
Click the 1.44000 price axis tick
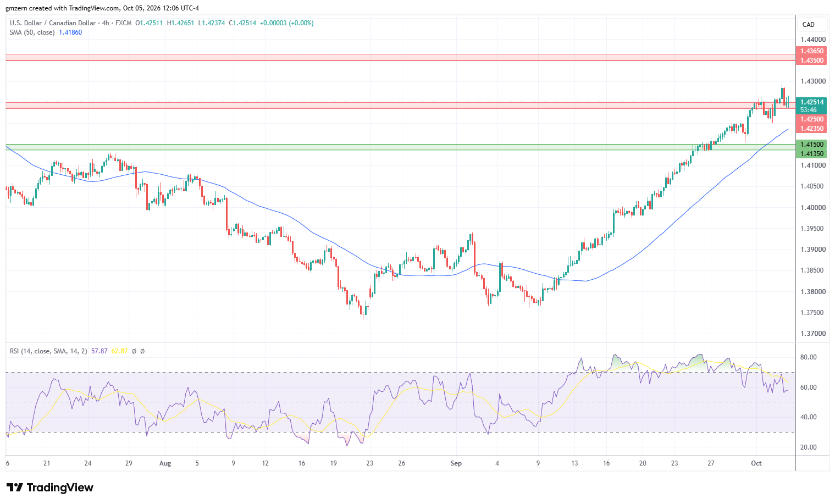812,40
